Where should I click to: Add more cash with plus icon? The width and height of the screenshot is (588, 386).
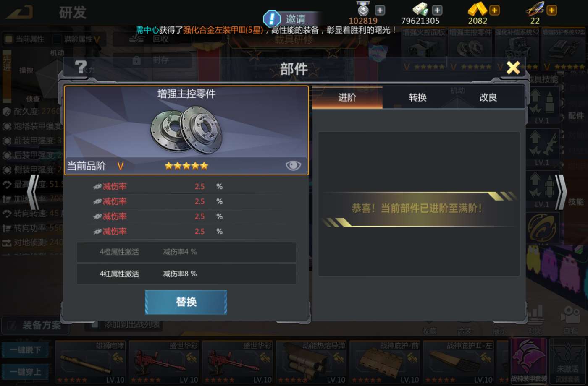coord(437,10)
